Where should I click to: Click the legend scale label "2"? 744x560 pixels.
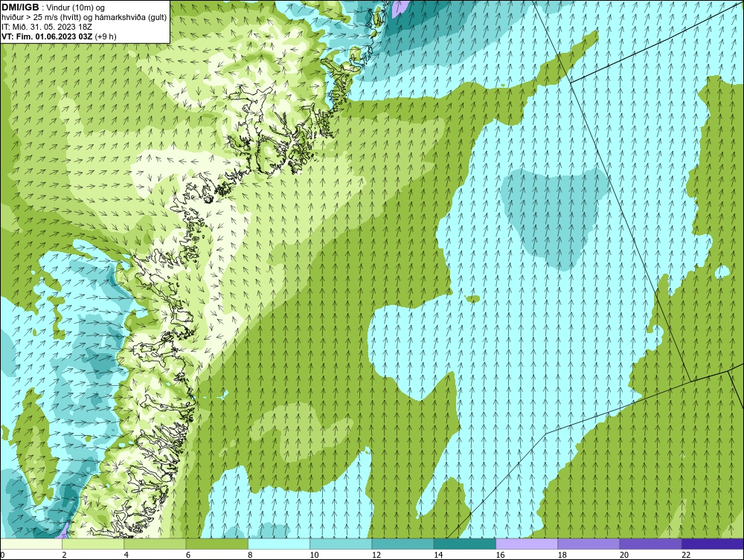[x=64, y=556]
